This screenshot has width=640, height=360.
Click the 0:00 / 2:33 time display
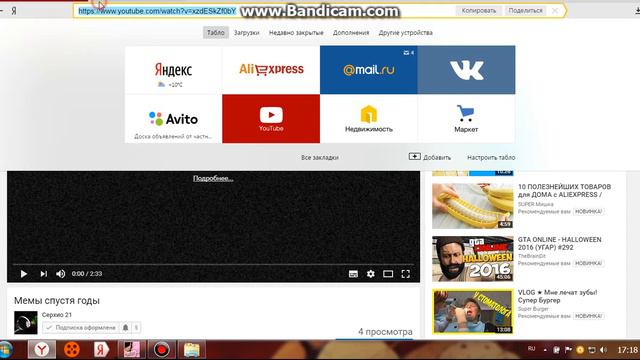tap(87, 274)
